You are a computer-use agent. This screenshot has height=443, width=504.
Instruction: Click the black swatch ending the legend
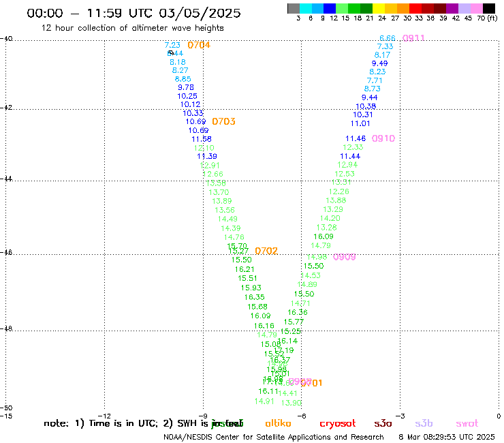(489, 8)
